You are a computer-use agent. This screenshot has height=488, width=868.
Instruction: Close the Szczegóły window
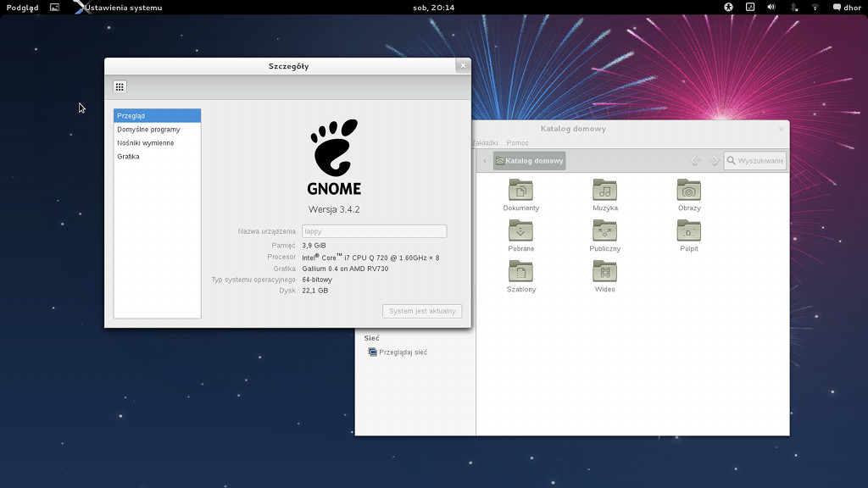click(x=464, y=66)
